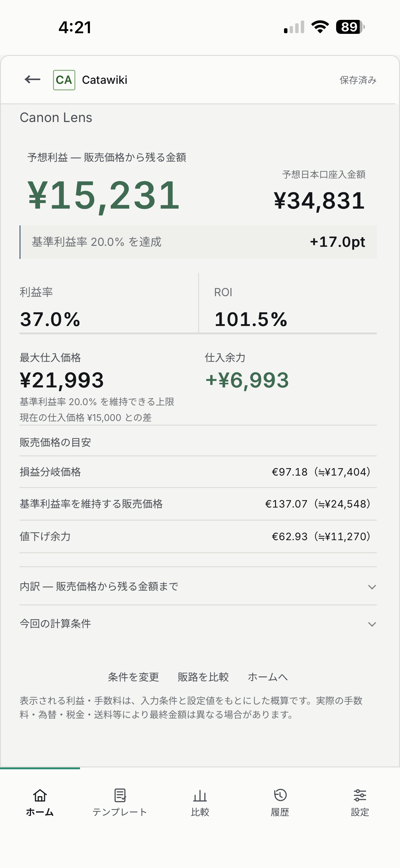This screenshot has width=400, height=868.
Task: Tap the back arrow icon
Action: pos(32,79)
